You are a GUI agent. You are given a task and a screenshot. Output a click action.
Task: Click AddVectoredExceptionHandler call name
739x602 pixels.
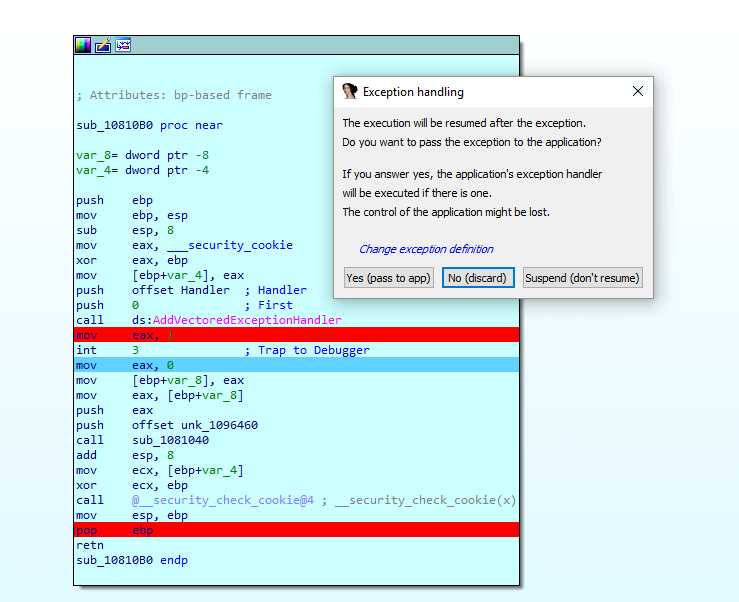247,320
